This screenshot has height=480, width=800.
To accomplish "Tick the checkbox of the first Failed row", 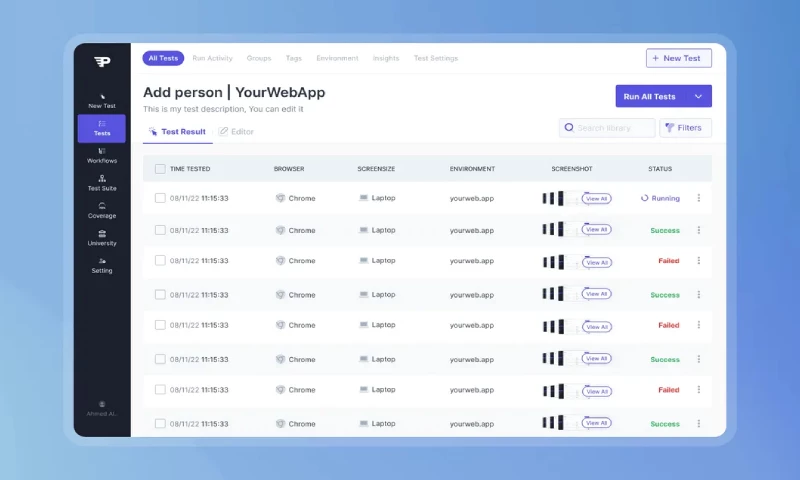I will [x=160, y=261].
